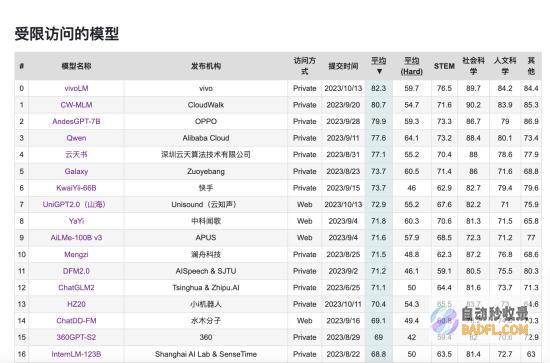
Task: Open the 云天书 model link
Action: click(76, 154)
